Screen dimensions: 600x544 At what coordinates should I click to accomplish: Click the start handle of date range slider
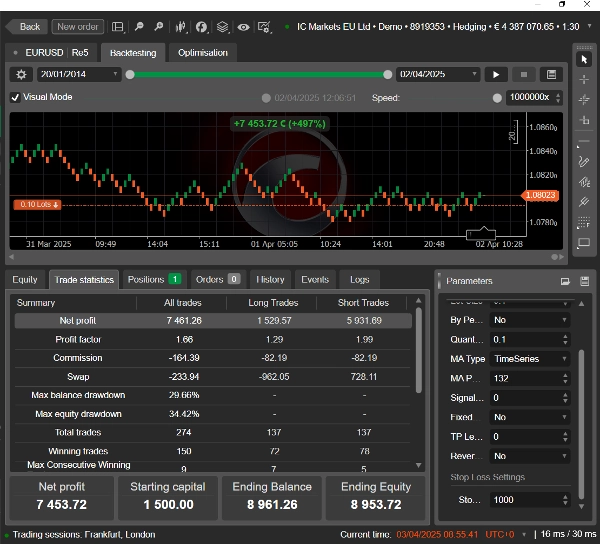130,75
